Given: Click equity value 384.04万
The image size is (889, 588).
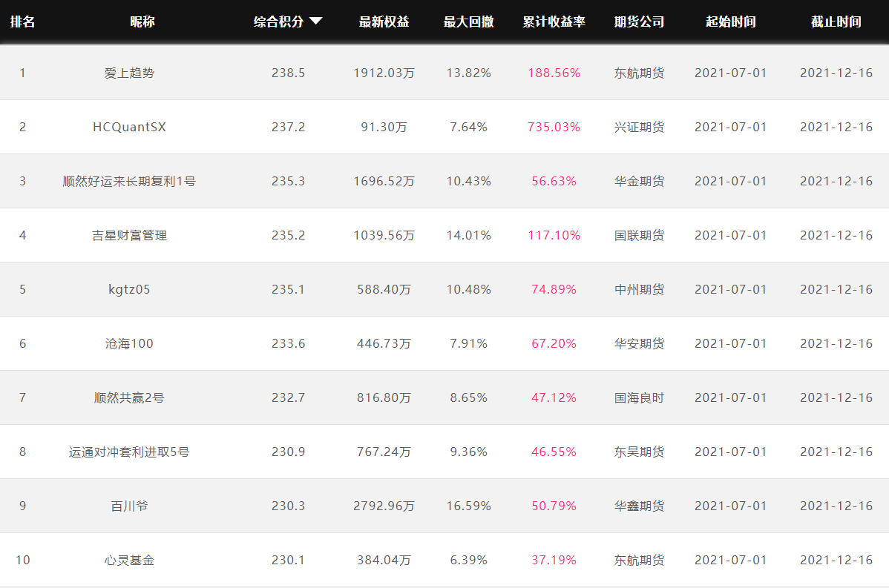Looking at the screenshot, I should point(384,560).
